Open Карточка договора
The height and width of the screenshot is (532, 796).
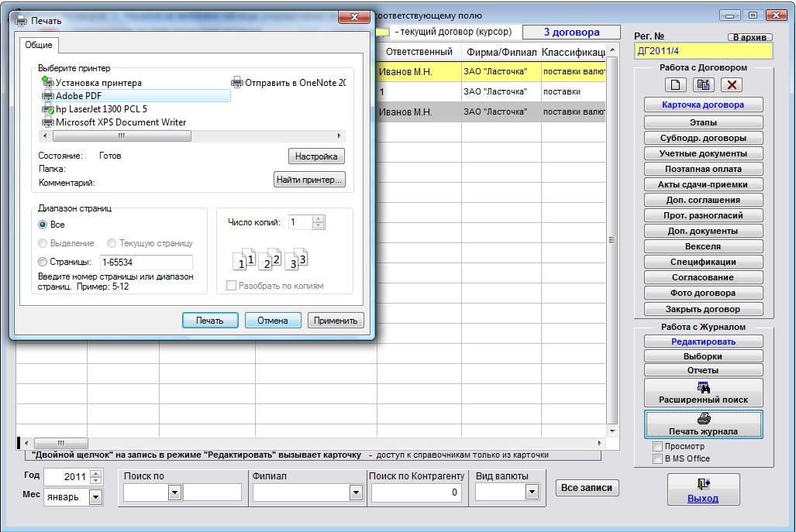703,105
